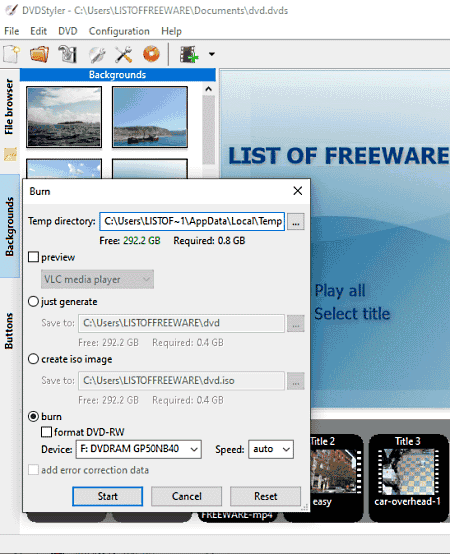Open the Help menu

(171, 31)
